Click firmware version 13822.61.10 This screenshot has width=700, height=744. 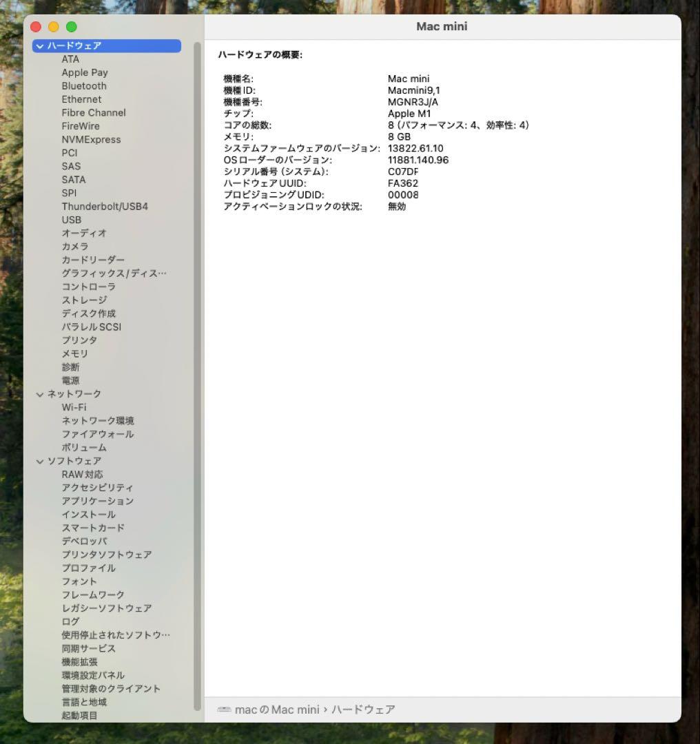click(415, 148)
